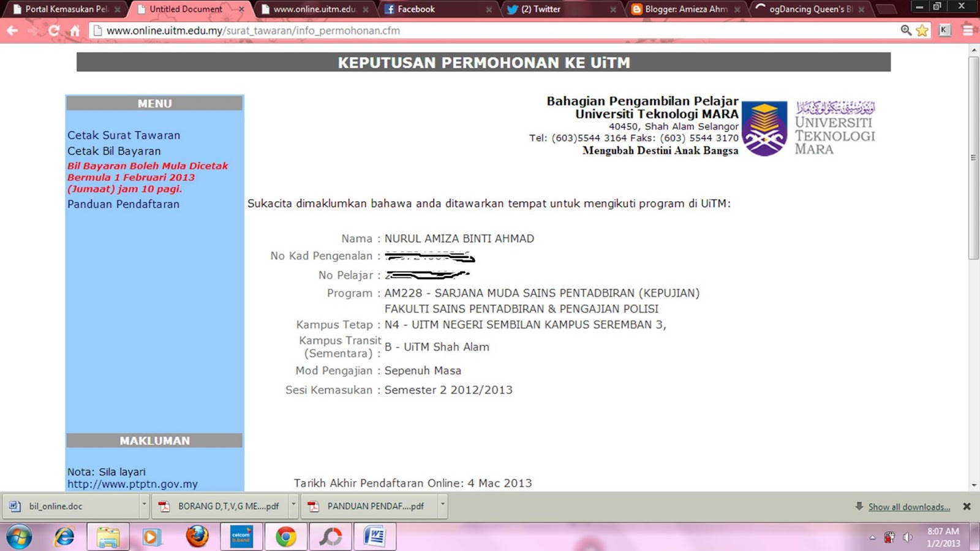The image size is (980, 551).
Task: Open a new tab button
Action: click(x=885, y=9)
